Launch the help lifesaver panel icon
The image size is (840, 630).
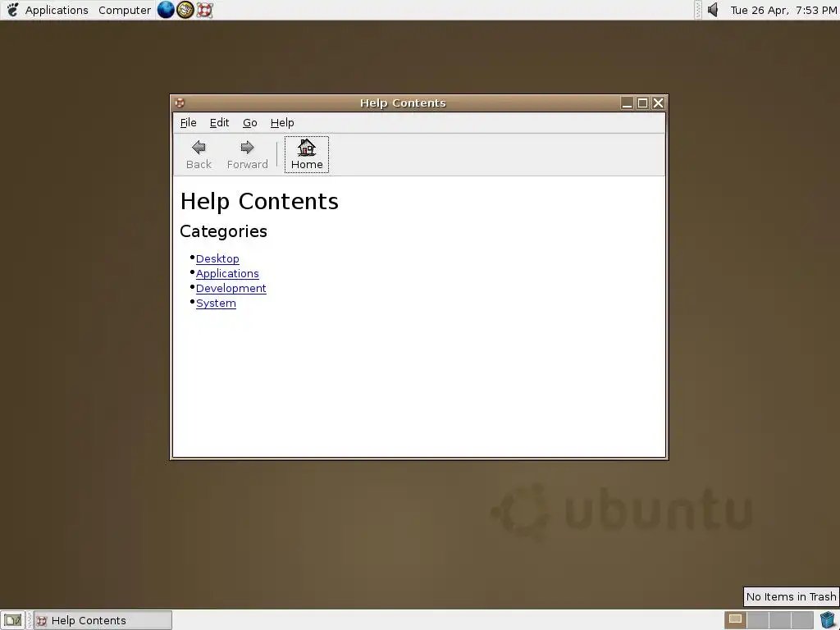tap(204, 10)
